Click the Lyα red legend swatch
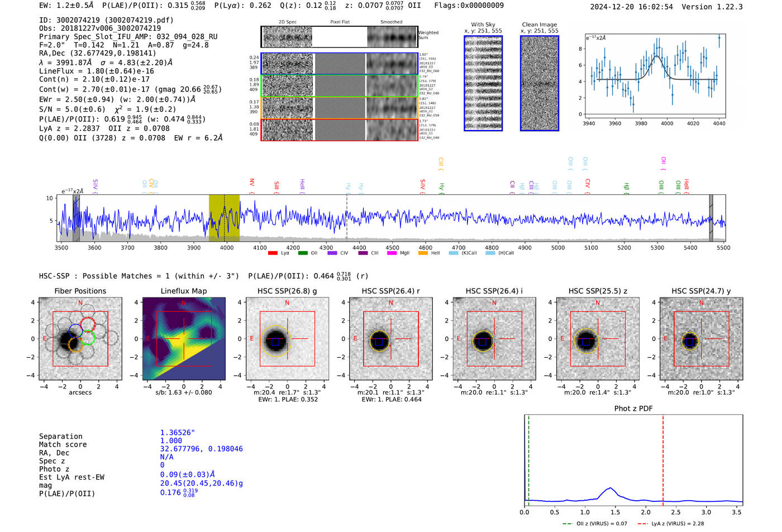 click(273, 253)
